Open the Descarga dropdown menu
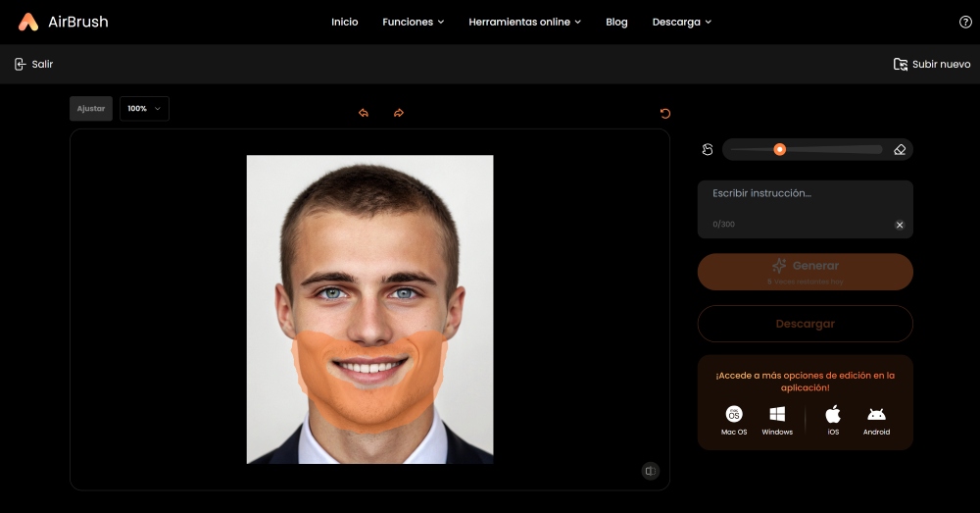Screen dimensions: 980x513 click(x=682, y=22)
